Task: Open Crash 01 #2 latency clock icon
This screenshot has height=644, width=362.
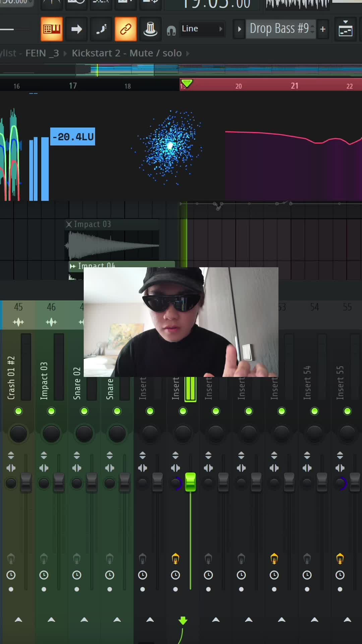Action: 11,575
